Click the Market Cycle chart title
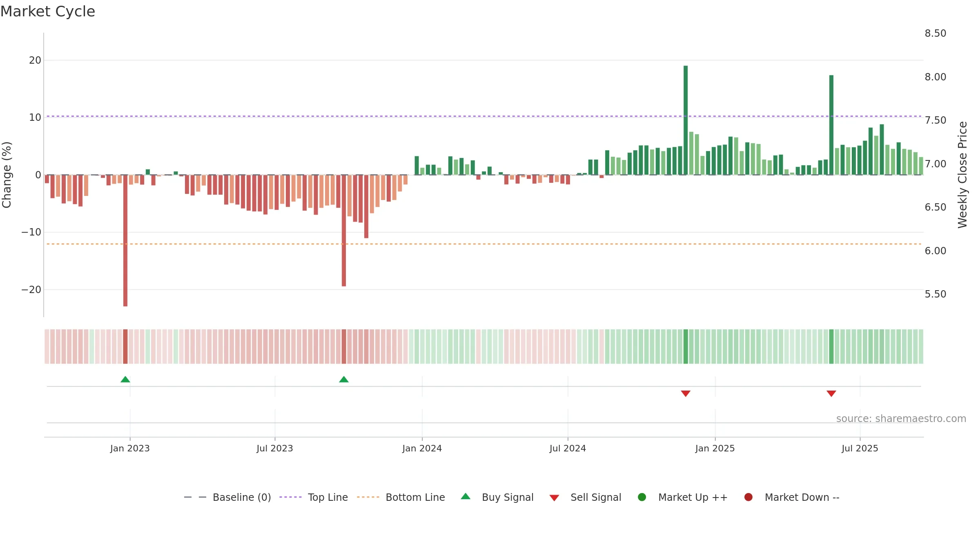The height and width of the screenshot is (551, 980). point(48,11)
